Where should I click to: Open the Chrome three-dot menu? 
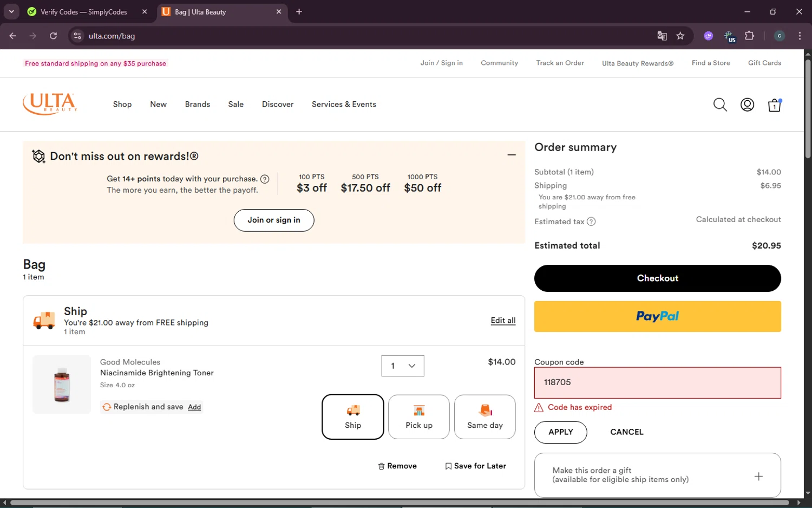(x=800, y=36)
